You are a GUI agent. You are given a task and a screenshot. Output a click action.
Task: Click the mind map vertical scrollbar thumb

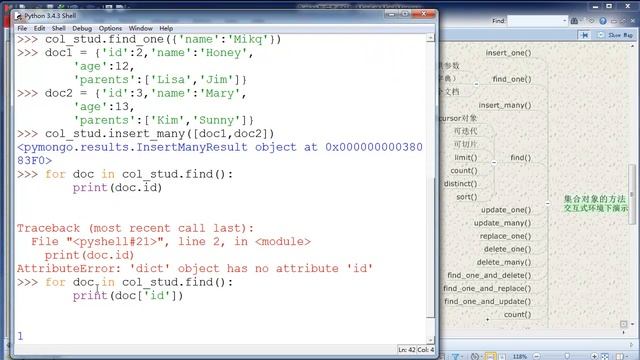click(x=632, y=193)
